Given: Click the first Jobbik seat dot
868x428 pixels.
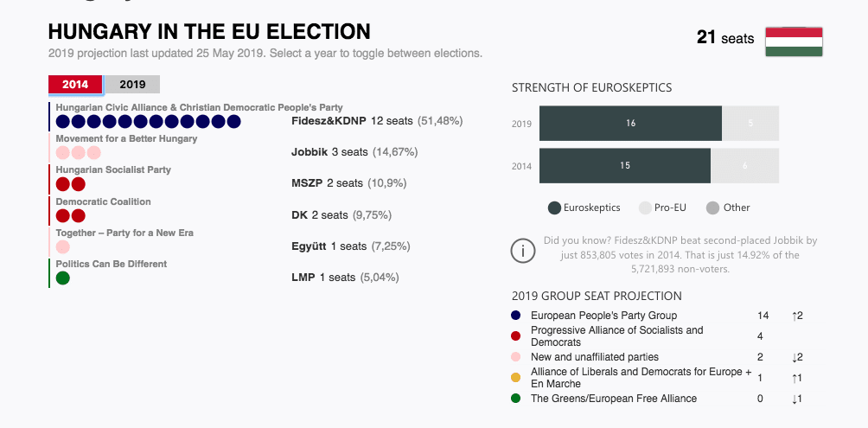Looking at the screenshot, I should [62, 152].
